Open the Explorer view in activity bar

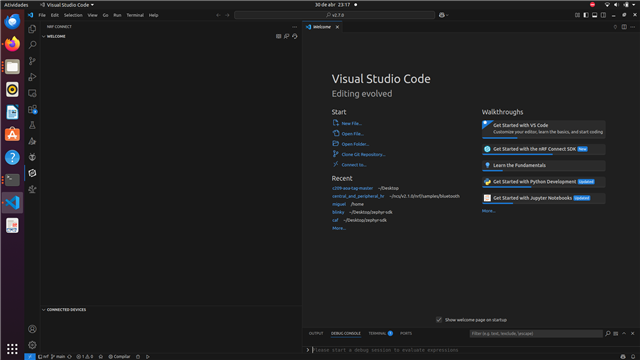tap(32, 29)
